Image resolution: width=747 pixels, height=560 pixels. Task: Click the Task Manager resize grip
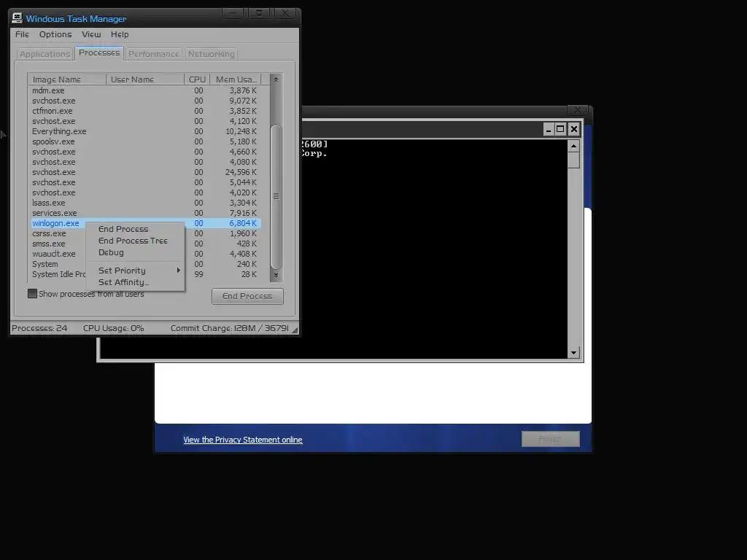point(295,330)
